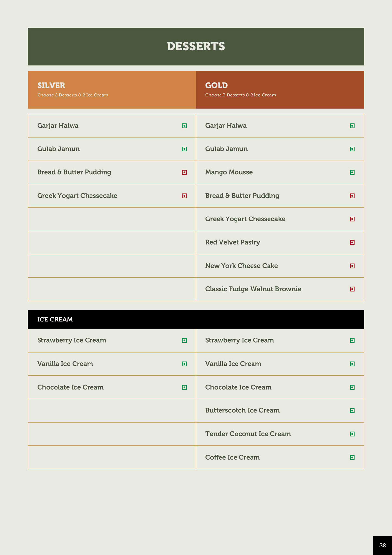
Task: Click the page number 28 box
Action: (x=383, y=546)
